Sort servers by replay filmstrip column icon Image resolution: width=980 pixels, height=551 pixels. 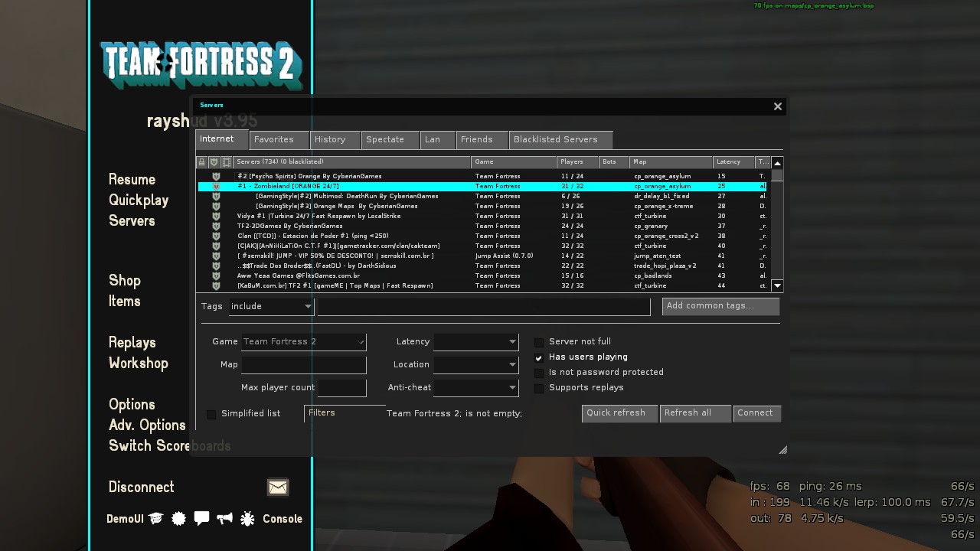[227, 162]
